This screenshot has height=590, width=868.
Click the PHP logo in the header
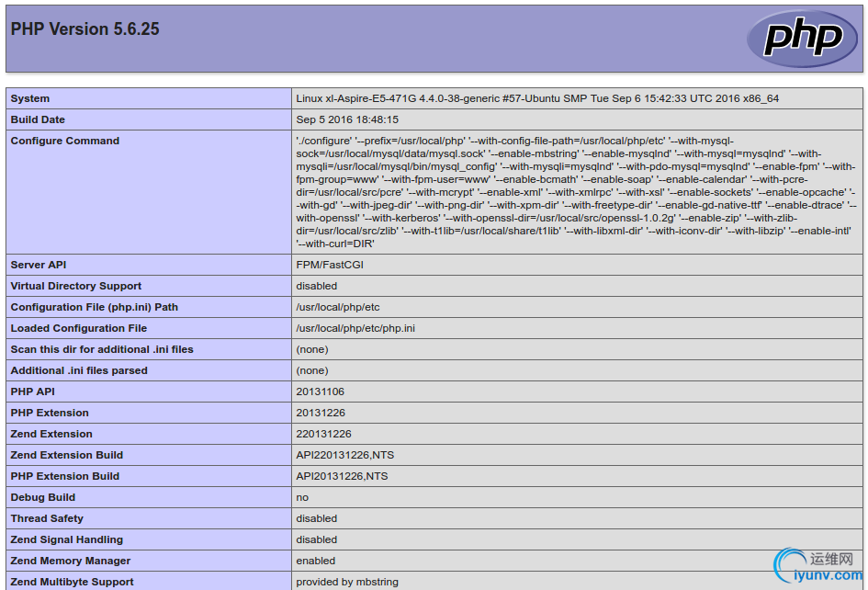click(x=802, y=39)
